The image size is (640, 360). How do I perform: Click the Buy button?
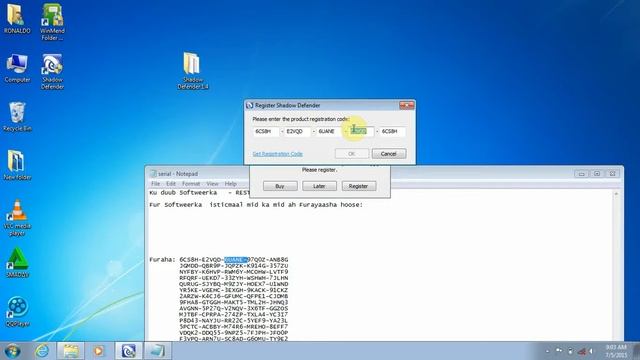pos(280,186)
